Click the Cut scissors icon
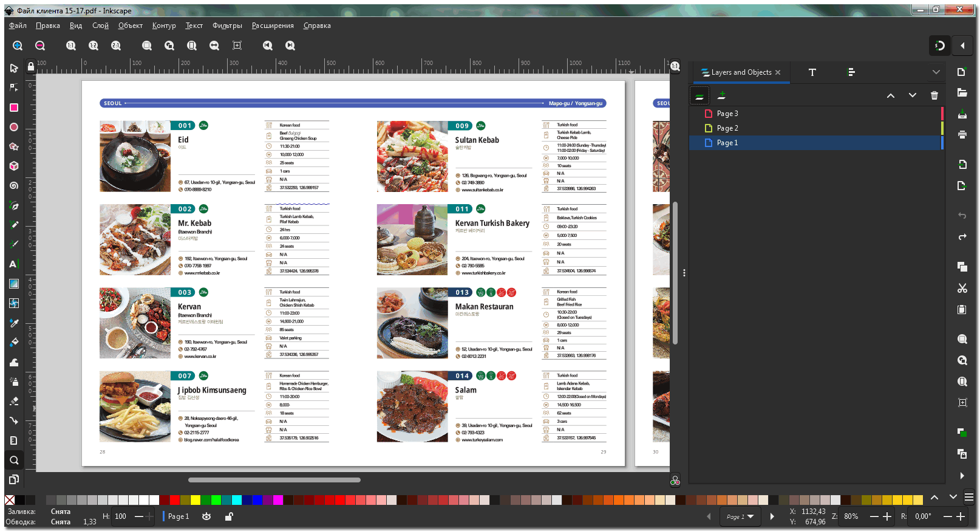This screenshot has height=531, width=980. (962, 288)
